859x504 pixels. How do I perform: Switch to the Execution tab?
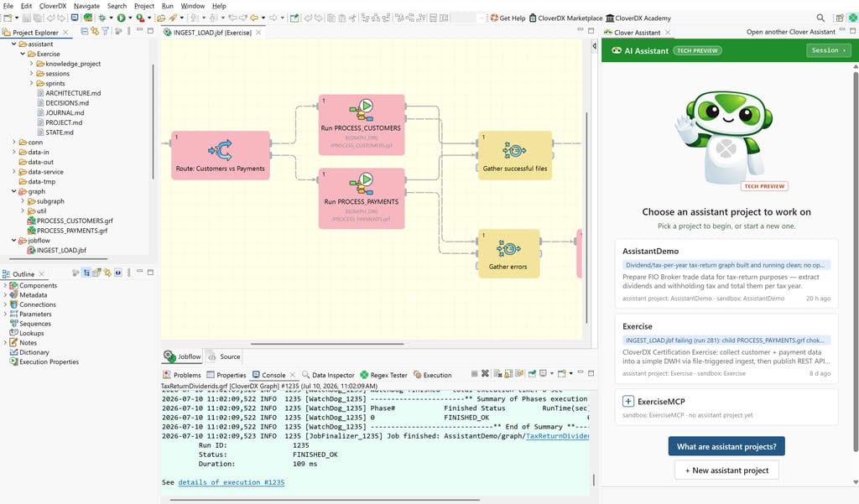tap(433, 375)
